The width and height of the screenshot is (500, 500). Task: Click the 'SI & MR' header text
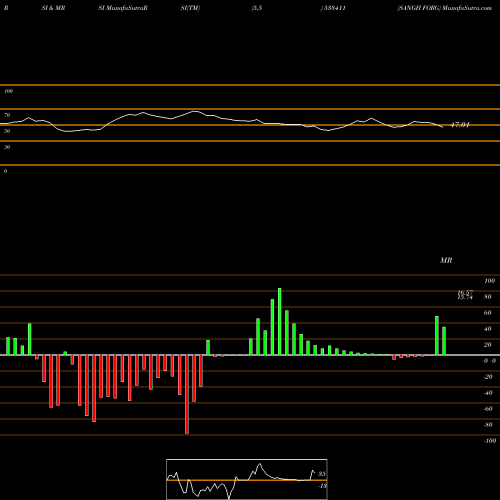pos(53,8)
